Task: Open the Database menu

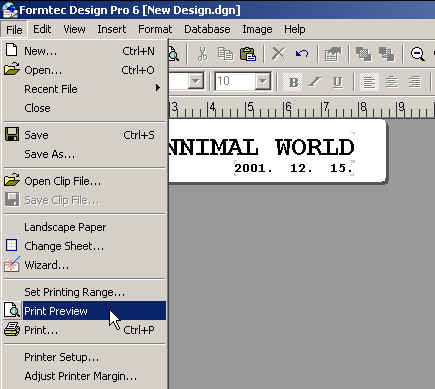Action: (x=207, y=29)
